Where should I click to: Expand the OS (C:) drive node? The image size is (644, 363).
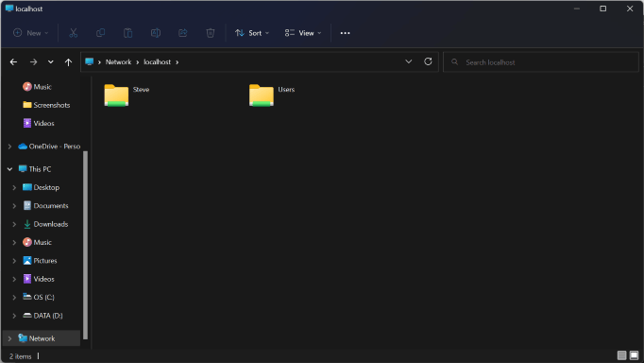pyautogui.click(x=14, y=297)
